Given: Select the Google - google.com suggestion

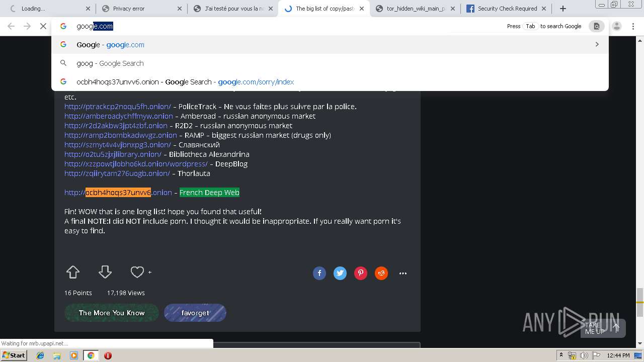Looking at the screenshot, I should pyautogui.click(x=330, y=45).
